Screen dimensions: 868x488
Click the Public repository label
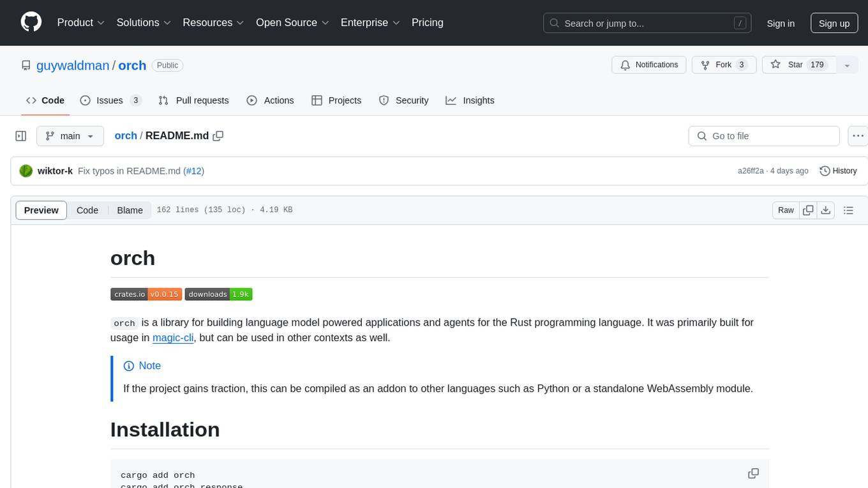[167, 65]
